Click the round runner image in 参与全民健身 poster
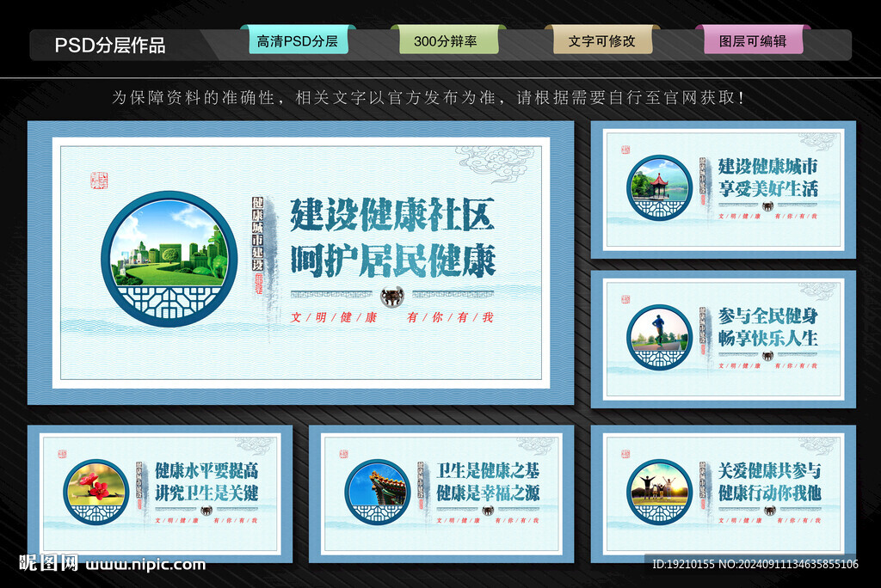881x588 pixels. coord(660,337)
